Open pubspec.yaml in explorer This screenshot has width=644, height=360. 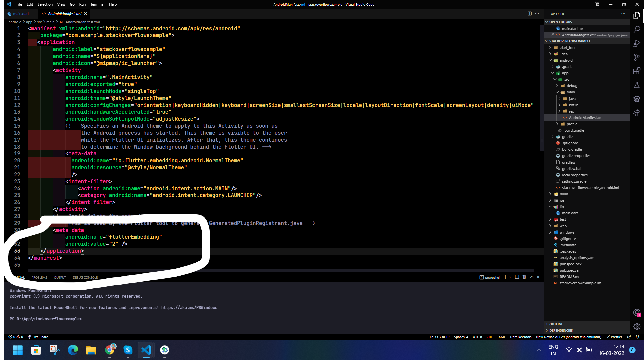pyautogui.click(x=587, y=270)
